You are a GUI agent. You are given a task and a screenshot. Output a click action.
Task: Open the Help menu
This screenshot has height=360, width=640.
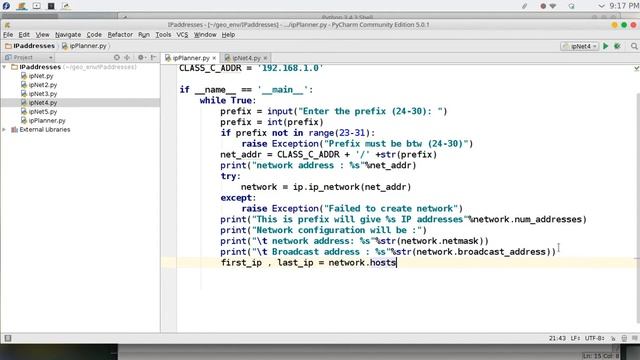228,35
